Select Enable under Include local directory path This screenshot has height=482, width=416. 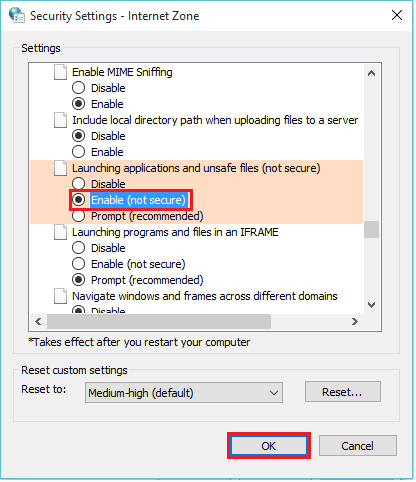click(x=98, y=152)
